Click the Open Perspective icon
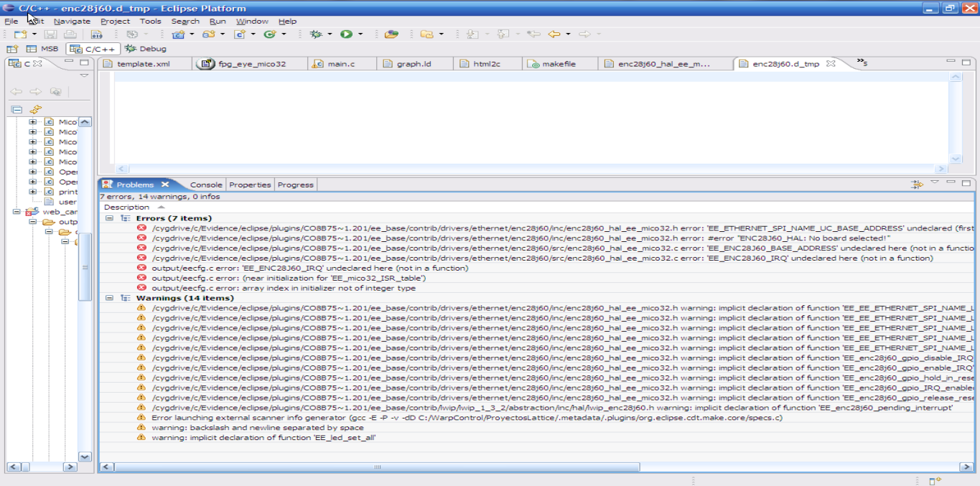 pyautogui.click(x=11, y=49)
